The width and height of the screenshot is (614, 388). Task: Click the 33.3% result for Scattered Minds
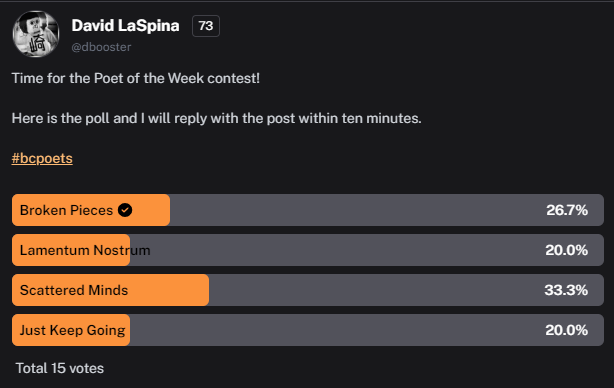click(x=566, y=290)
